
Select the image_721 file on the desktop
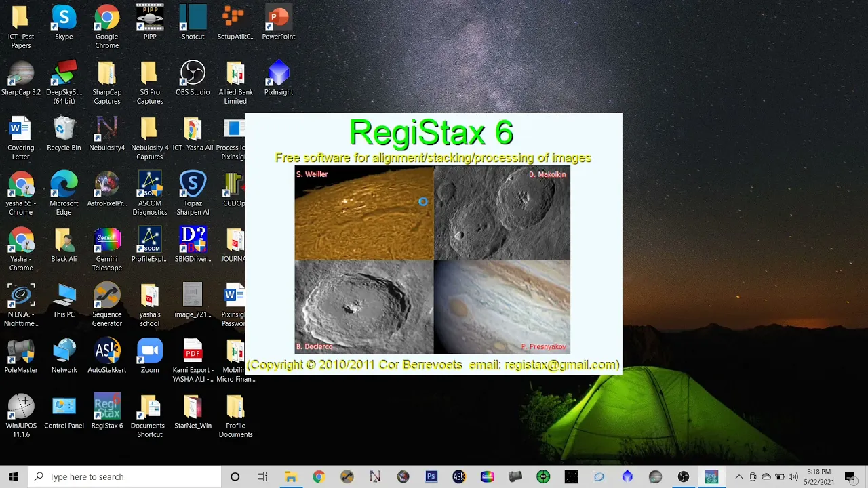coord(193,300)
